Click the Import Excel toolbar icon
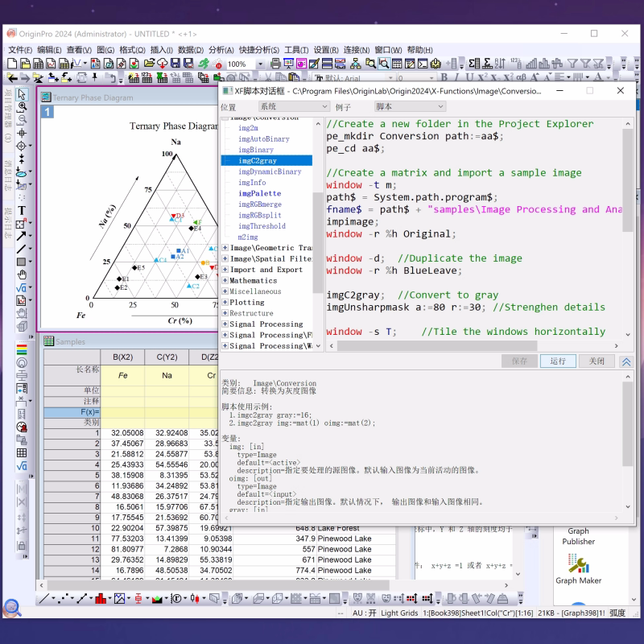This screenshot has height=644, width=644. (163, 77)
